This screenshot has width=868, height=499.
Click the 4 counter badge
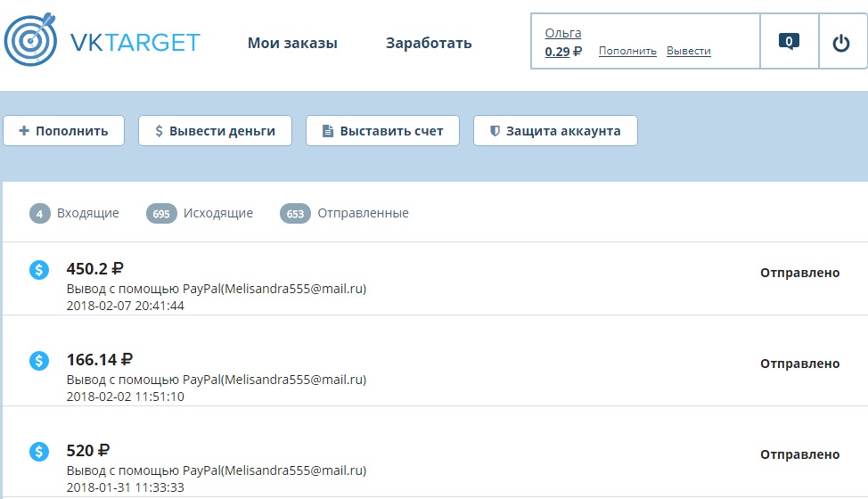[40, 214]
